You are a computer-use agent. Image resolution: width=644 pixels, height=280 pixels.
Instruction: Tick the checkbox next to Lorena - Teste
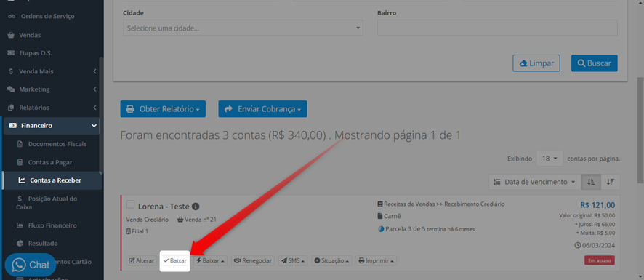[x=130, y=204]
